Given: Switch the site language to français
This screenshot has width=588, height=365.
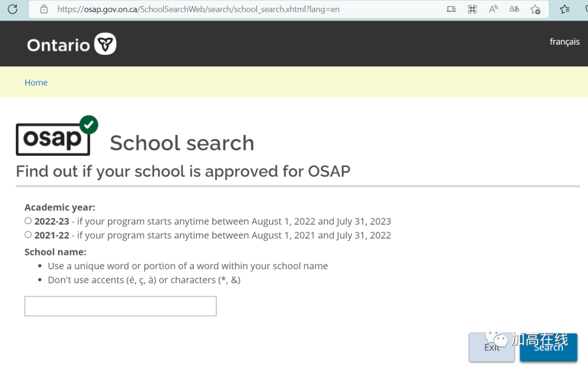Looking at the screenshot, I should pyautogui.click(x=565, y=41).
